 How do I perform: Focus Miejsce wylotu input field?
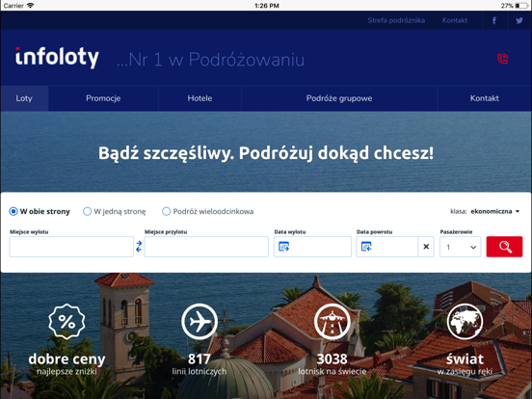[x=71, y=247]
